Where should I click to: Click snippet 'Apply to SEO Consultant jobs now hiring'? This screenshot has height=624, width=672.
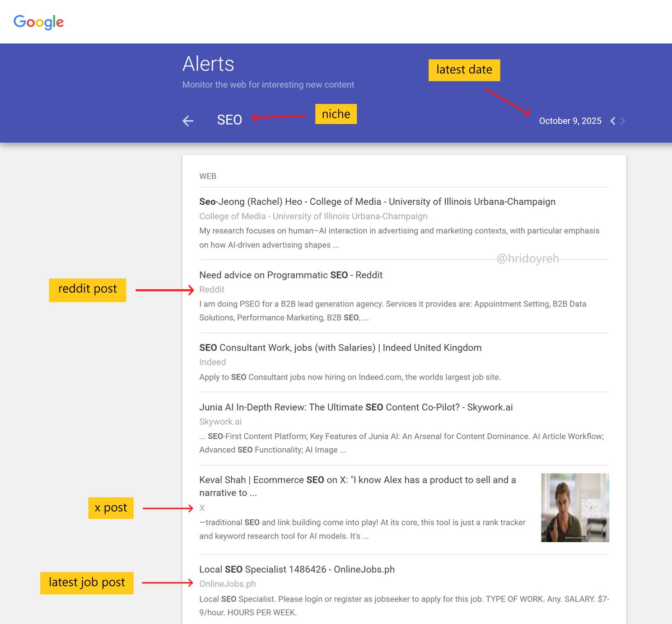point(350,377)
